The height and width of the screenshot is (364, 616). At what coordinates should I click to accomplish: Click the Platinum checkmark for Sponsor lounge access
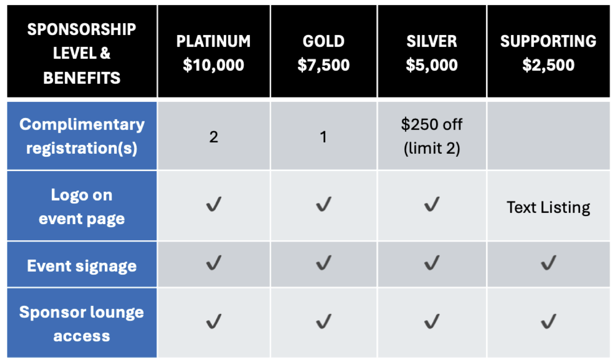tap(214, 322)
